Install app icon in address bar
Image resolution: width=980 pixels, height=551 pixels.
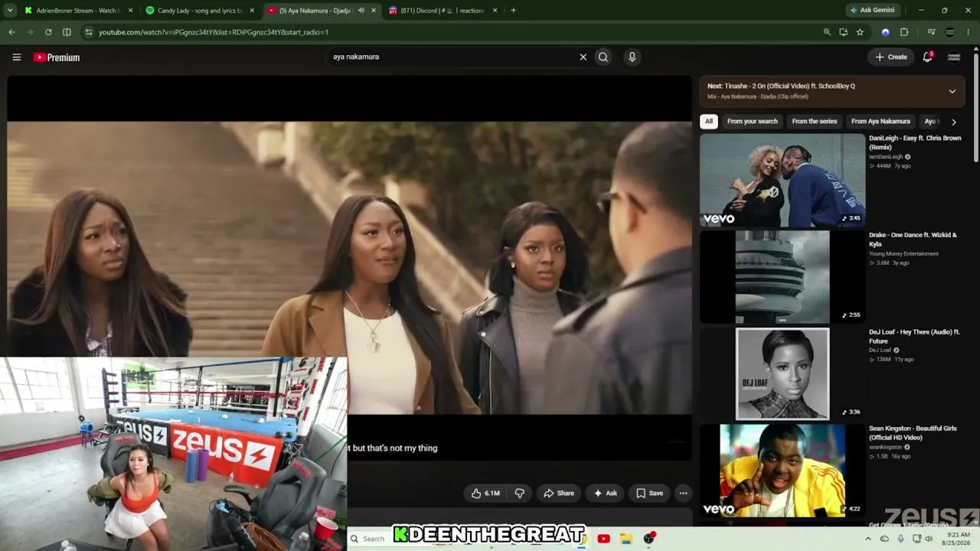pos(843,32)
